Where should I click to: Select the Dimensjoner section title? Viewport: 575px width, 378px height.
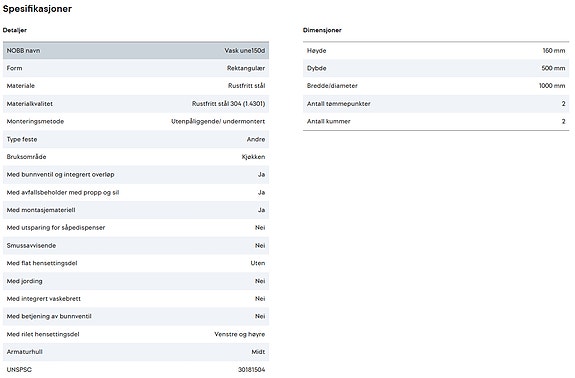click(322, 30)
